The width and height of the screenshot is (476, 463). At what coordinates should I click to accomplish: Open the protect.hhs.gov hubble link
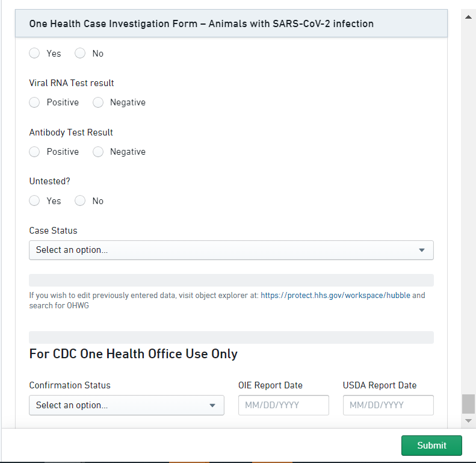tap(335, 296)
